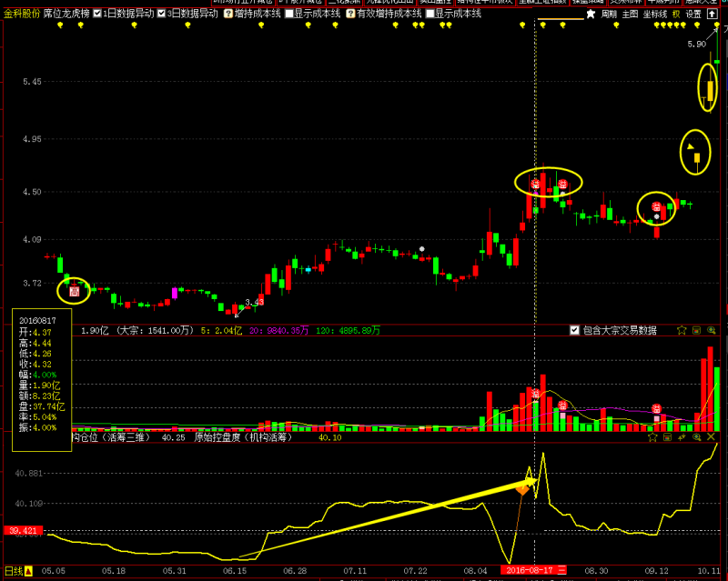Open the 主图 main chart menu
This screenshot has height=581, width=728.
(631, 14)
